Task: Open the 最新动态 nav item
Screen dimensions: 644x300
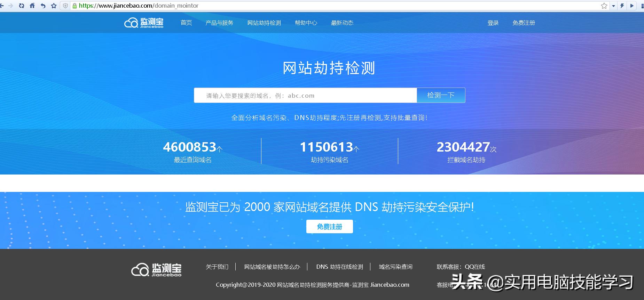Action: 342,23
